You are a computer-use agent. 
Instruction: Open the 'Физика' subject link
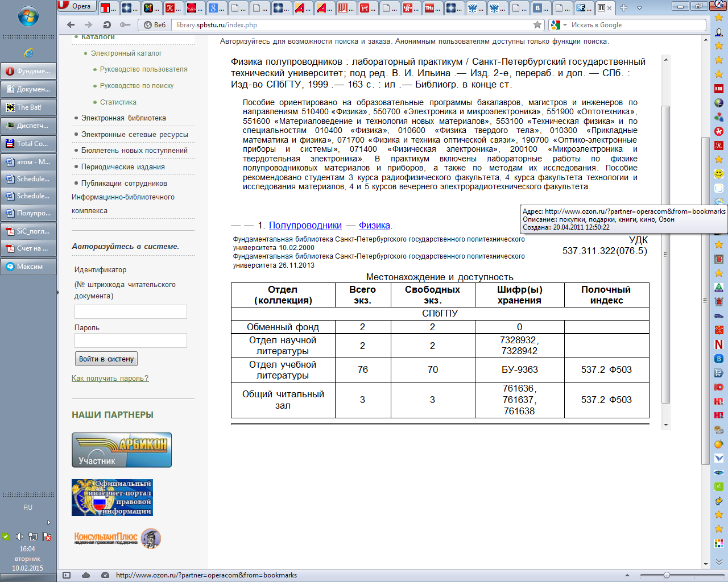click(374, 226)
